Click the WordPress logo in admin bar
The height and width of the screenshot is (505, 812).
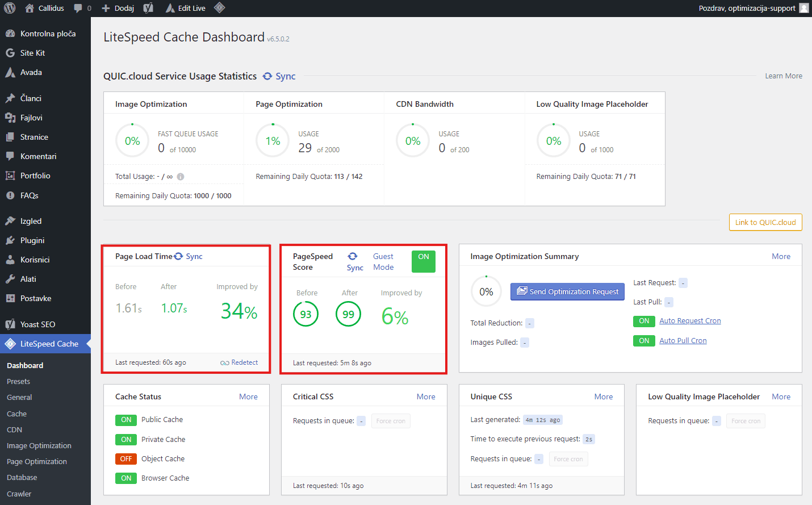pyautogui.click(x=10, y=8)
